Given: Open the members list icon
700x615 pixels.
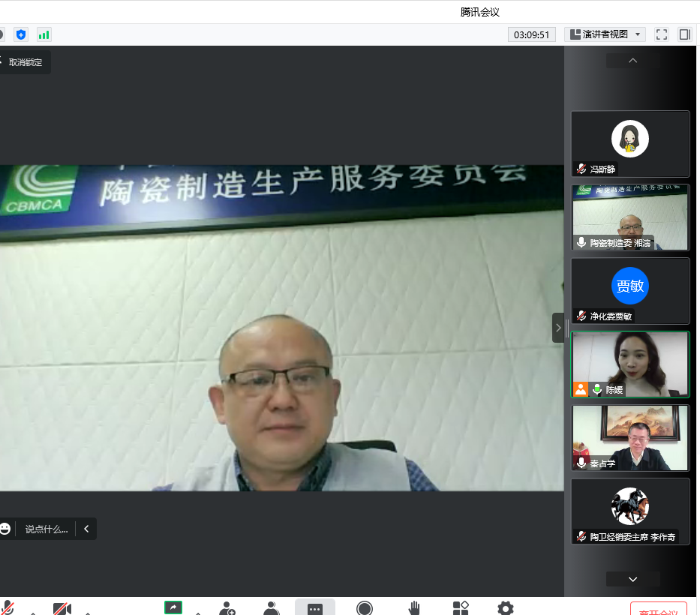Looking at the screenshot, I should coord(272,608).
